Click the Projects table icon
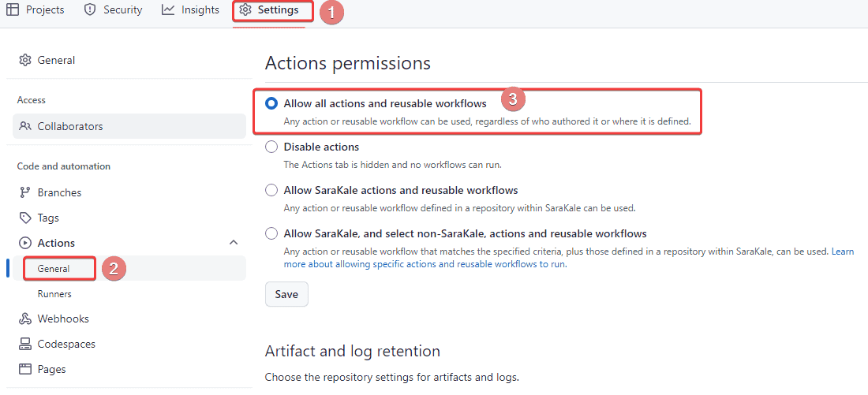868x395 pixels. click(13, 10)
